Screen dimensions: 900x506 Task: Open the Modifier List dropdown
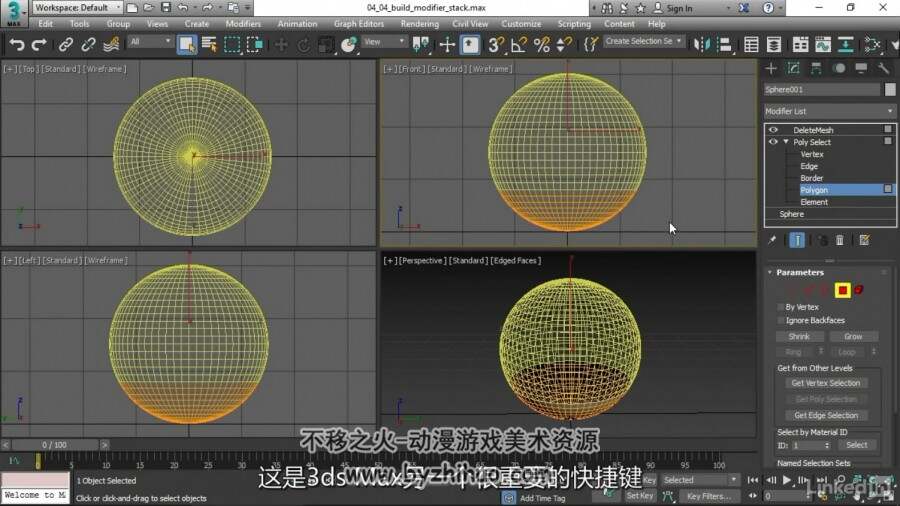click(829, 111)
